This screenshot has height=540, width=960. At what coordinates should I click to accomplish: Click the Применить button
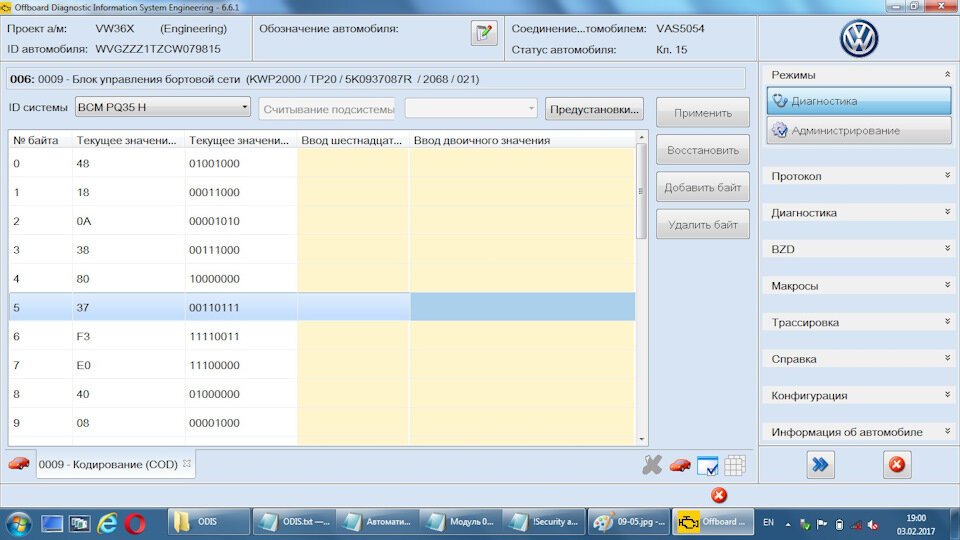pos(703,113)
